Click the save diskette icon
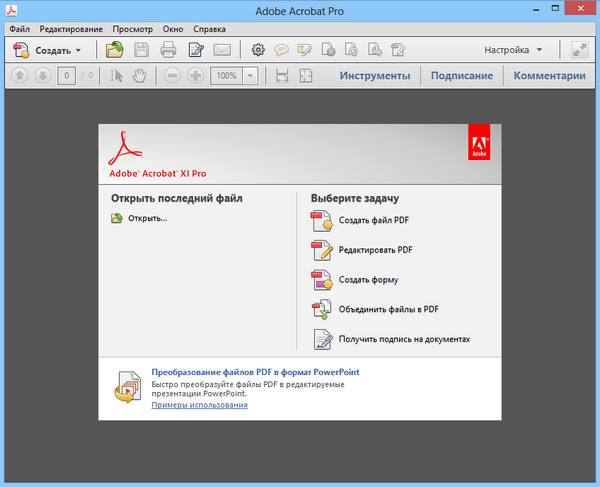Viewport: 600px width, 487px height. [142, 49]
